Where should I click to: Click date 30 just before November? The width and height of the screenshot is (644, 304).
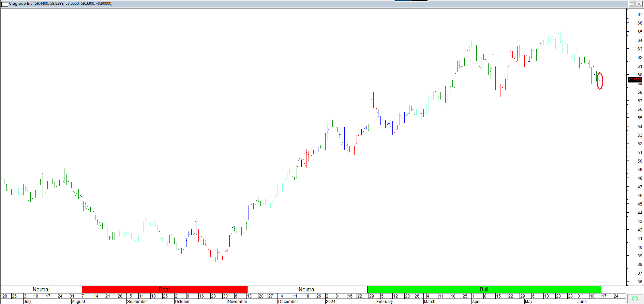click(225, 296)
